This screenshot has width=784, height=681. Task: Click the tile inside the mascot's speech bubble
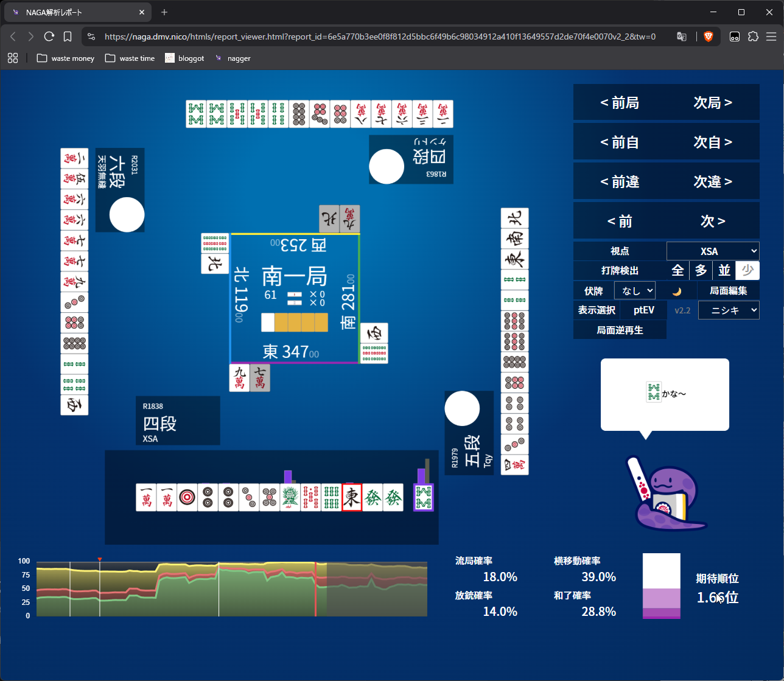click(x=653, y=392)
